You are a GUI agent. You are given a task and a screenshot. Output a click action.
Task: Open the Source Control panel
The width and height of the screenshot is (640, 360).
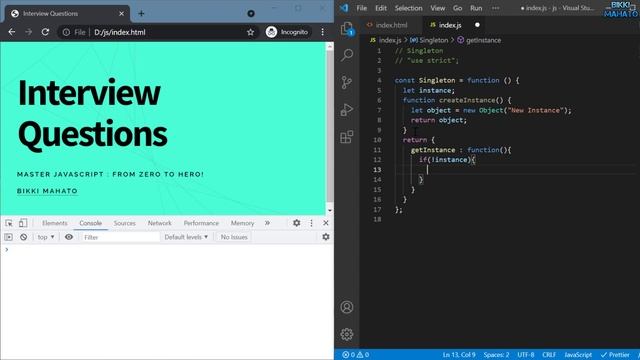click(347, 82)
